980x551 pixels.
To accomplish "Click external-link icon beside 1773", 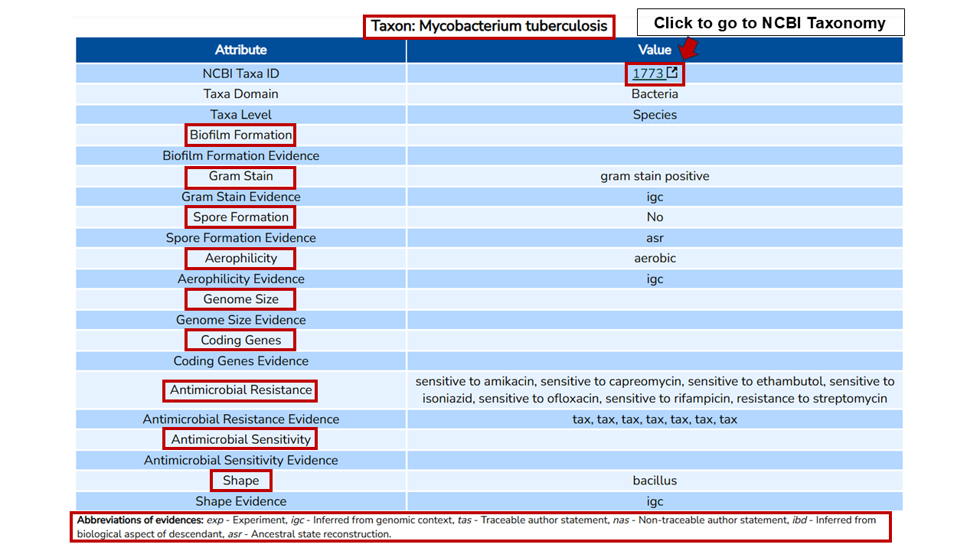I will [672, 73].
